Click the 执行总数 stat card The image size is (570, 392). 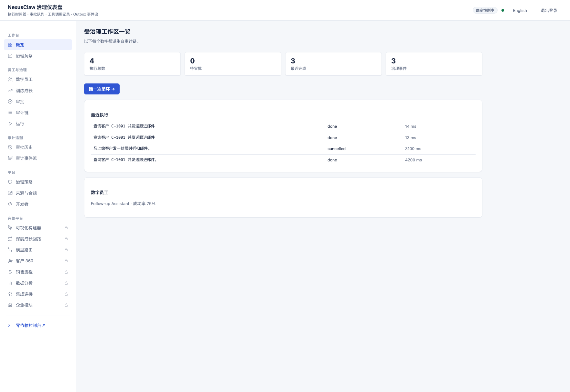[132, 64]
